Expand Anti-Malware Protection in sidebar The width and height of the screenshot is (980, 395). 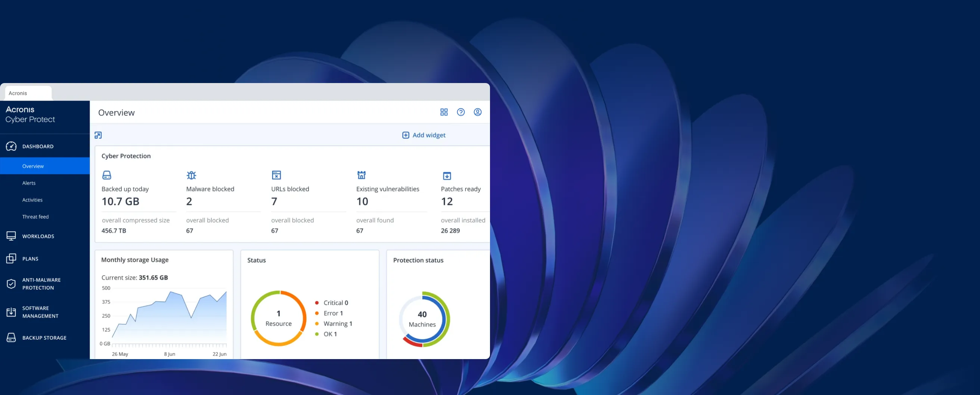[41, 284]
